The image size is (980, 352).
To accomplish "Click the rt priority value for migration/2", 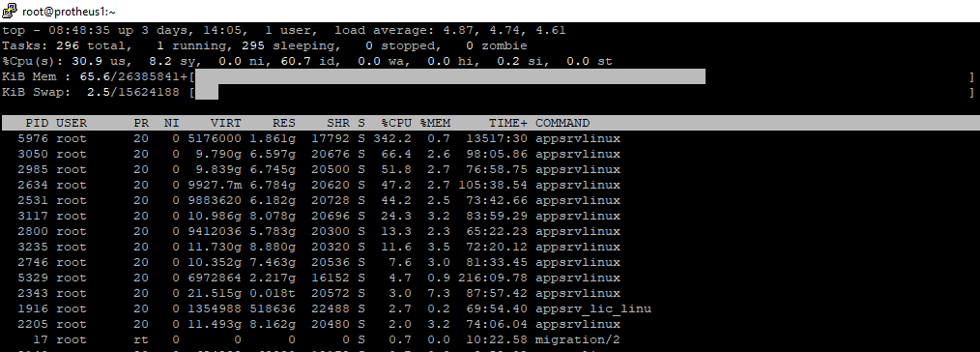I will (141, 340).
